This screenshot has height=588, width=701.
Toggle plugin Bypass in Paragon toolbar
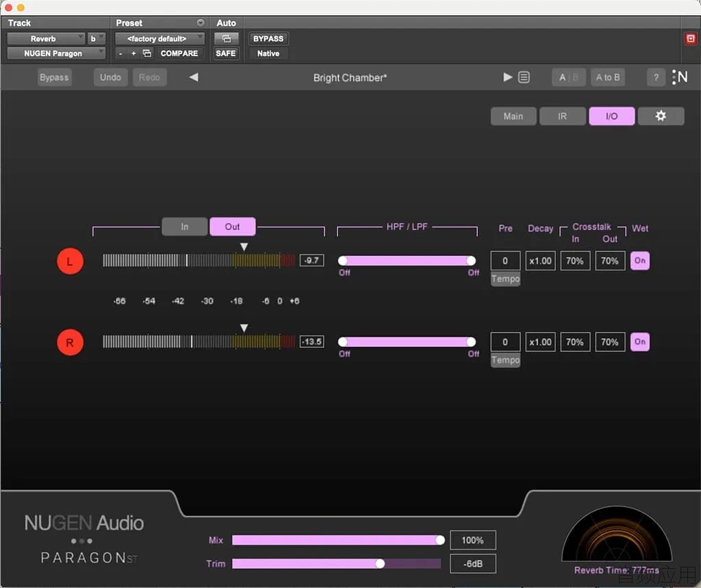pyautogui.click(x=54, y=77)
